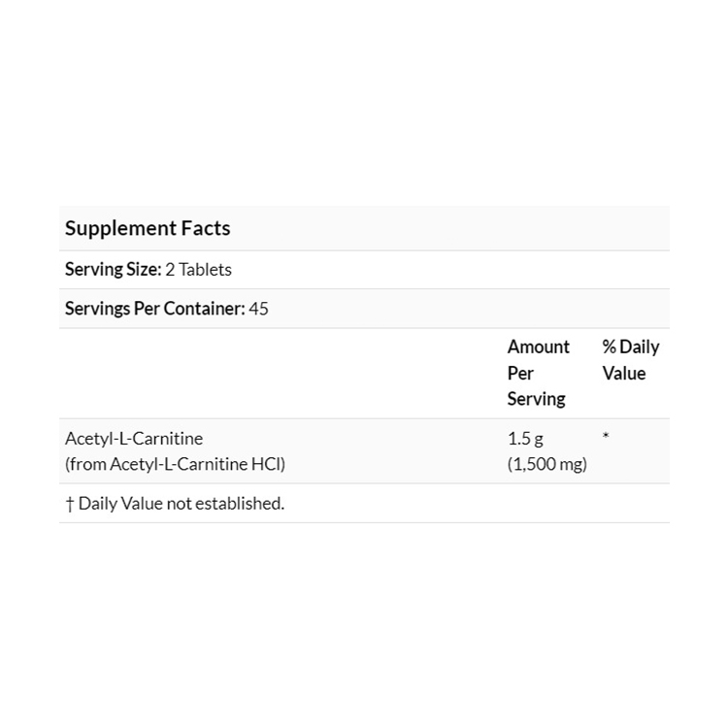The width and height of the screenshot is (728, 728).
Task: Click the "Servings Per Container:" label
Action: [154, 309]
